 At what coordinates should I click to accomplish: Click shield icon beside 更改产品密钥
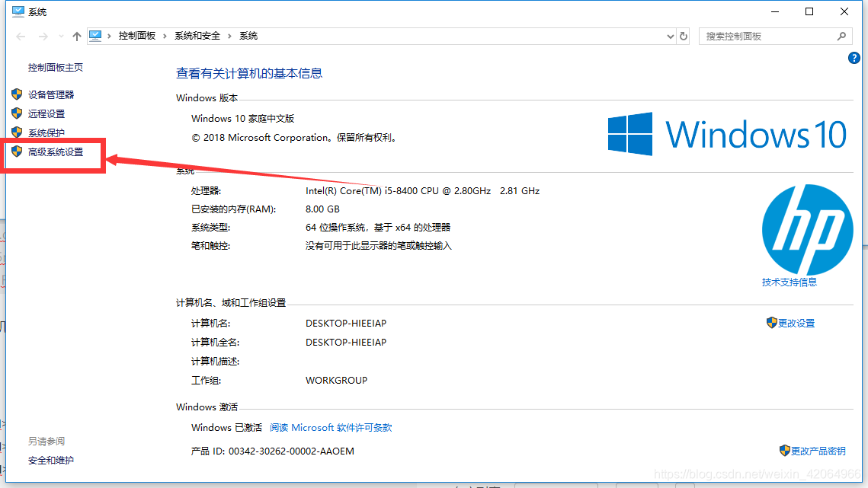784,451
